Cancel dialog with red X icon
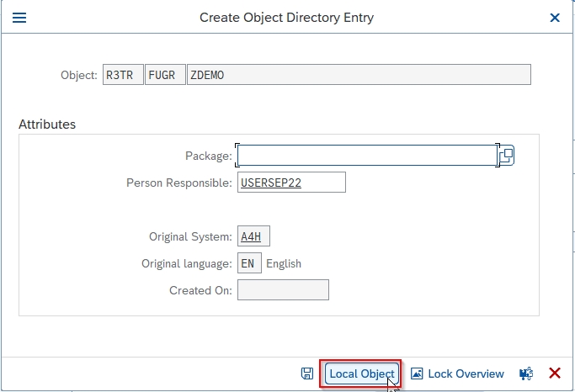 point(555,373)
